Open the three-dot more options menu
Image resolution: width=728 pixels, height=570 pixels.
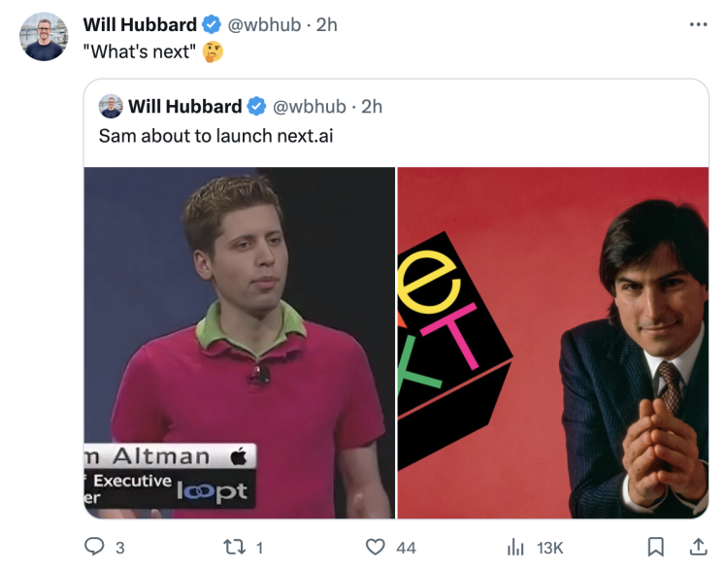click(698, 24)
